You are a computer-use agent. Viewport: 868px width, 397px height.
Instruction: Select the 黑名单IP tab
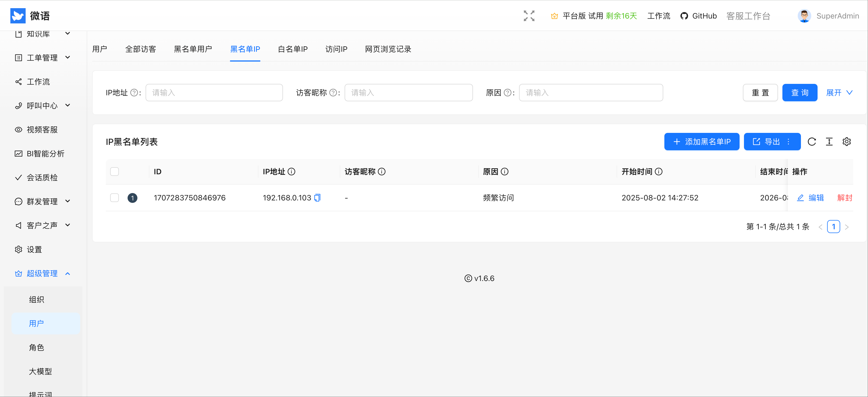click(245, 49)
